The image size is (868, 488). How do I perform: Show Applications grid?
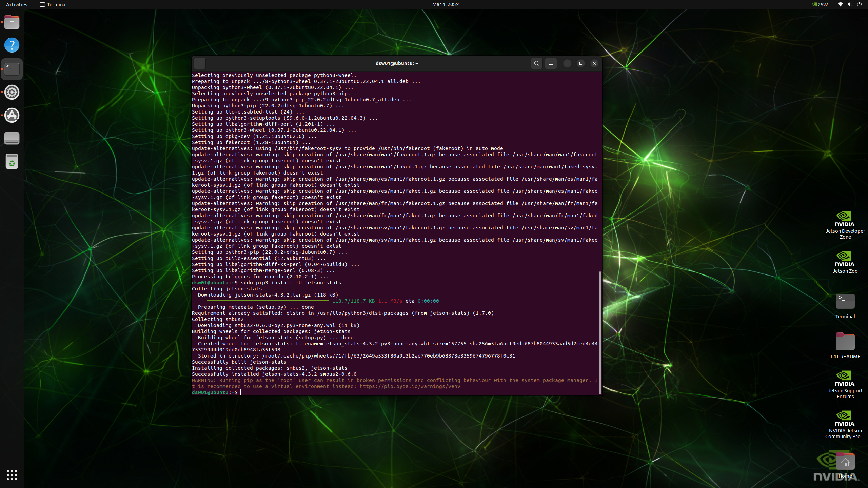[x=12, y=475]
